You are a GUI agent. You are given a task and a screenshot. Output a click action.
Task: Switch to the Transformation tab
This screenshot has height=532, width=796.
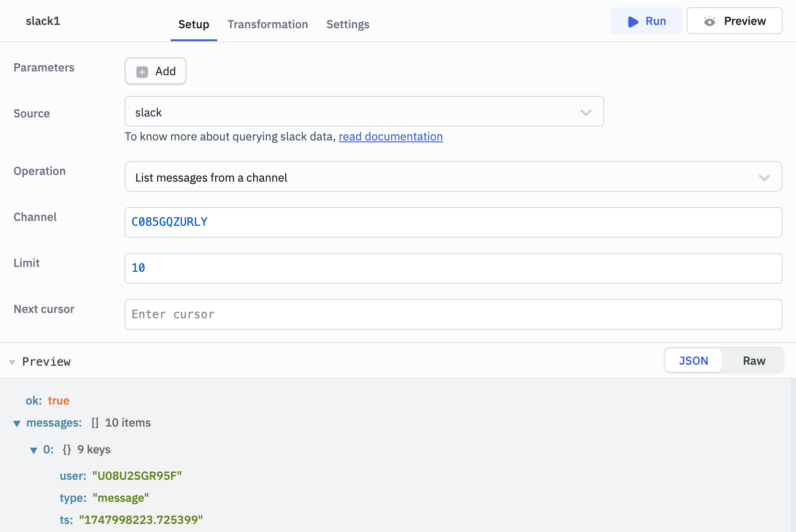point(268,24)
